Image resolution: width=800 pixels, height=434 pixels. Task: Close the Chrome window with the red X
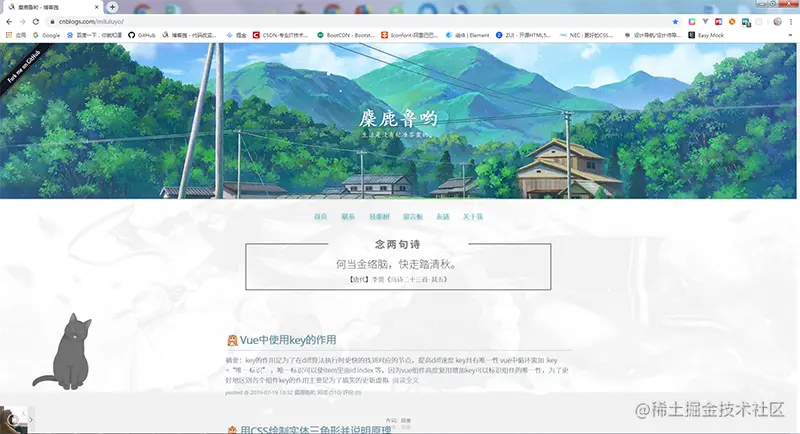click(x=788, y=4)
